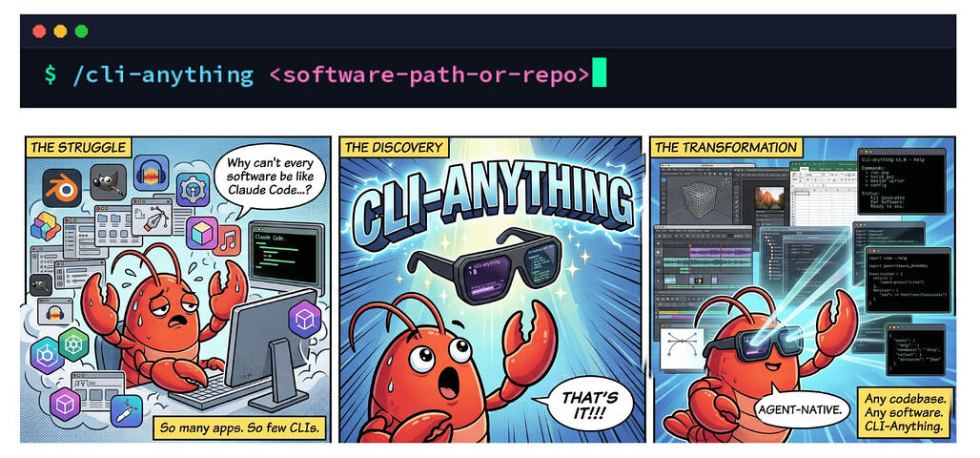Click THE DISCOVERY panel label
The image size is (980, 458).
click(395, 148)
